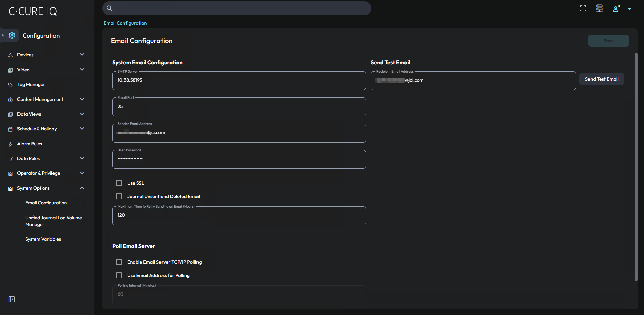The image size is (644, 315).
Task: Expand the Operator & Privilege section
Action: click(82, 173)
